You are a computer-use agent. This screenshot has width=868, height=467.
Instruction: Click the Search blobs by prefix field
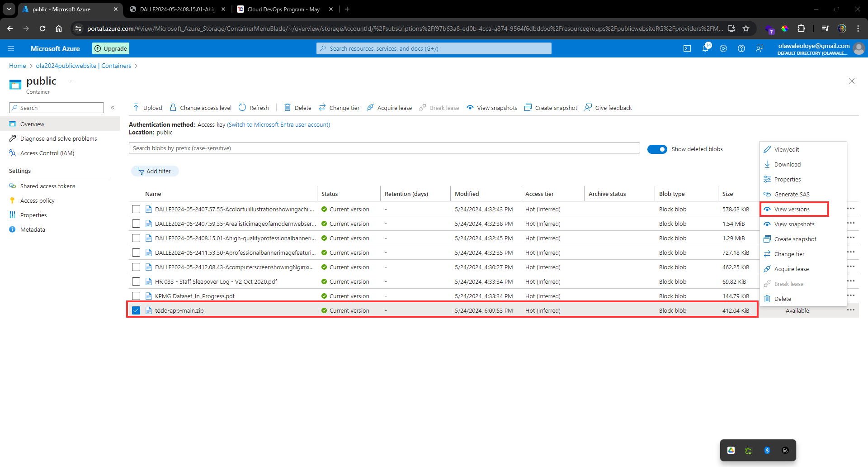pyautogui.click(x=384, y=148)
